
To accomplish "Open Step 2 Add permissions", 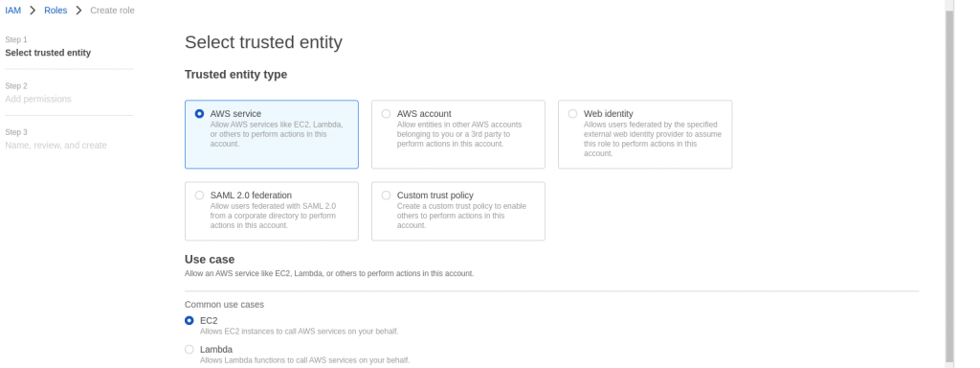I will [x=38, y=93].
